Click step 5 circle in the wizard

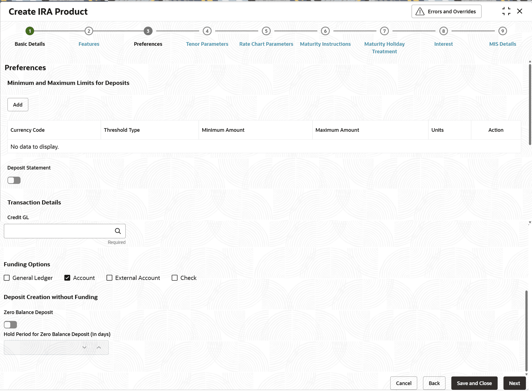point(266,31)
